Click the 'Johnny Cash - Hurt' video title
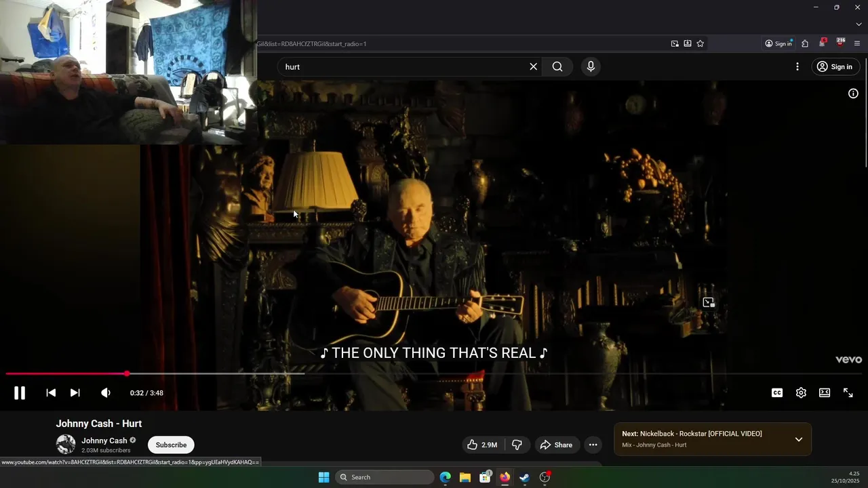 (99, 424)
